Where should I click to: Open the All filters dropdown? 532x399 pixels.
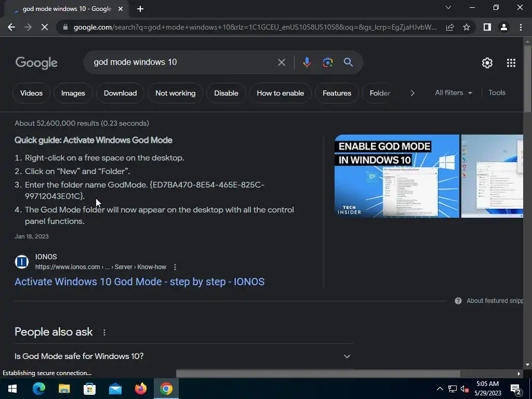coord(454,92)
